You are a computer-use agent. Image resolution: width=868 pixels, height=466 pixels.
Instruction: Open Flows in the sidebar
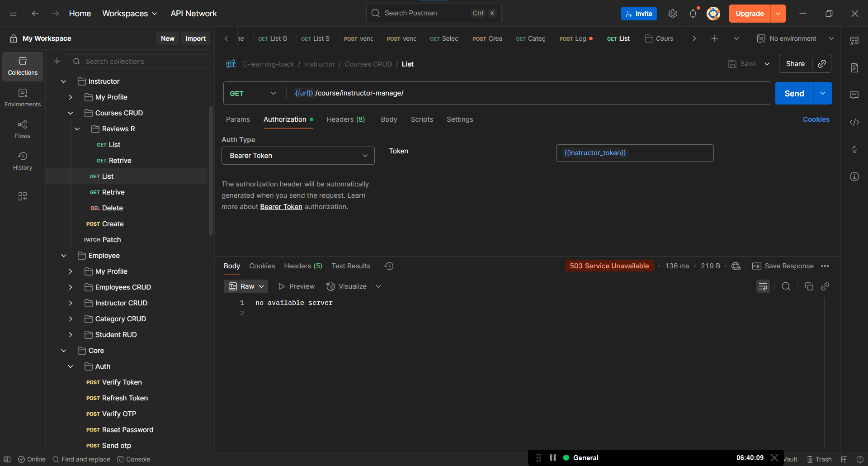coord(23,129)
